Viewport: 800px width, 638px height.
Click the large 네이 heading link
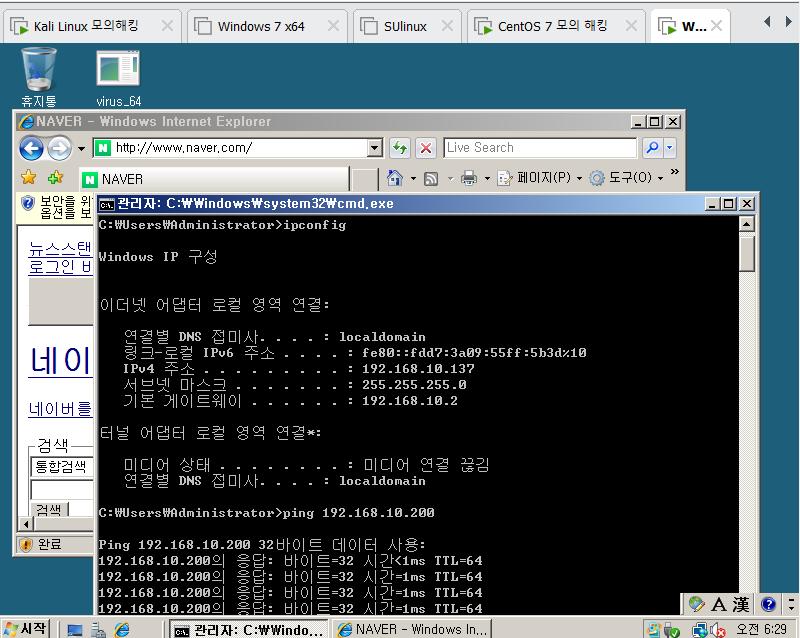pyautogui.click(x=60, y=361)
